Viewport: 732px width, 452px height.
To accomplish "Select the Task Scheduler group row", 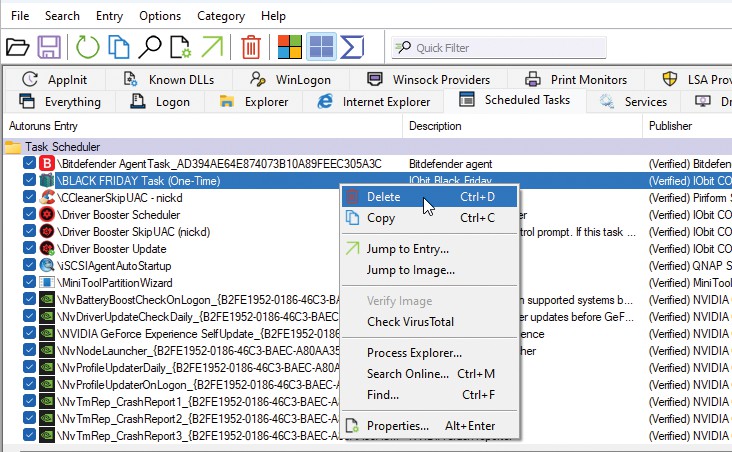I will click(x=368, y=147).
